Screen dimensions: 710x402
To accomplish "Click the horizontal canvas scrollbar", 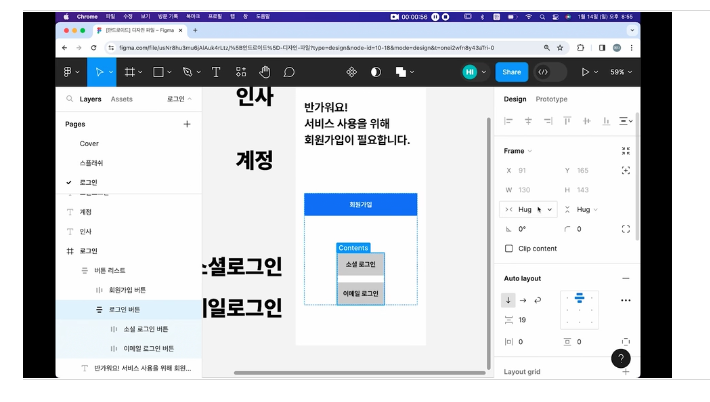I will 360,373.
